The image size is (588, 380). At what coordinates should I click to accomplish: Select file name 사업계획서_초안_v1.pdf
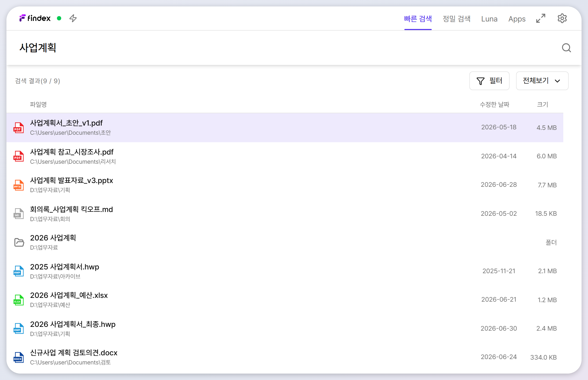tap(66, 123)
